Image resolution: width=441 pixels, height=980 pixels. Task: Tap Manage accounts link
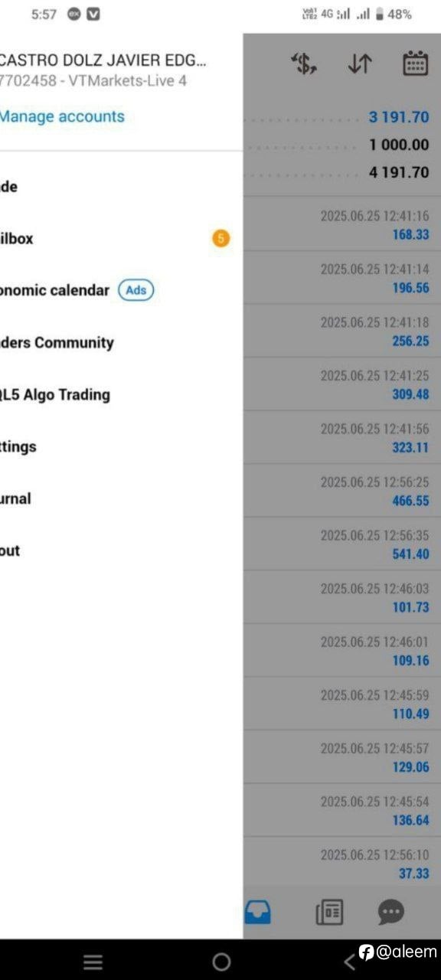coord(62,116)
